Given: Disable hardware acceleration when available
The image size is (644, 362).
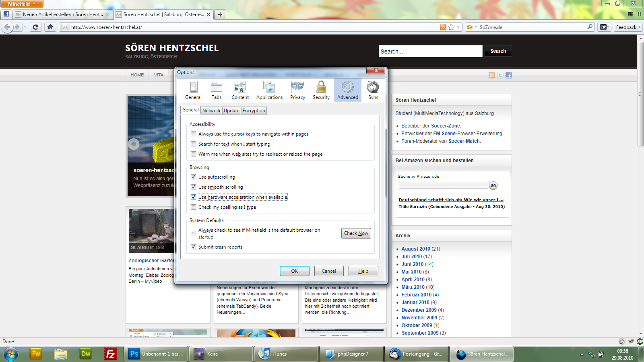Looking at the screenshot, I should pos(194,197).
